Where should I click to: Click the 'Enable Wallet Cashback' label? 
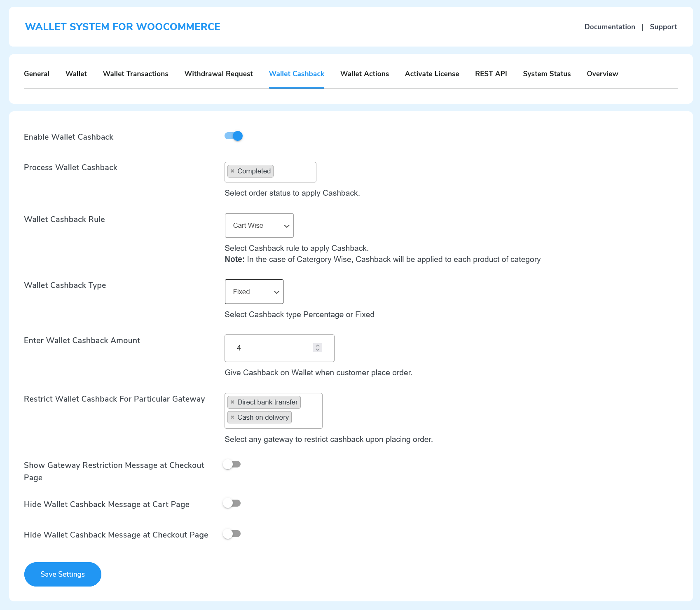68,137
